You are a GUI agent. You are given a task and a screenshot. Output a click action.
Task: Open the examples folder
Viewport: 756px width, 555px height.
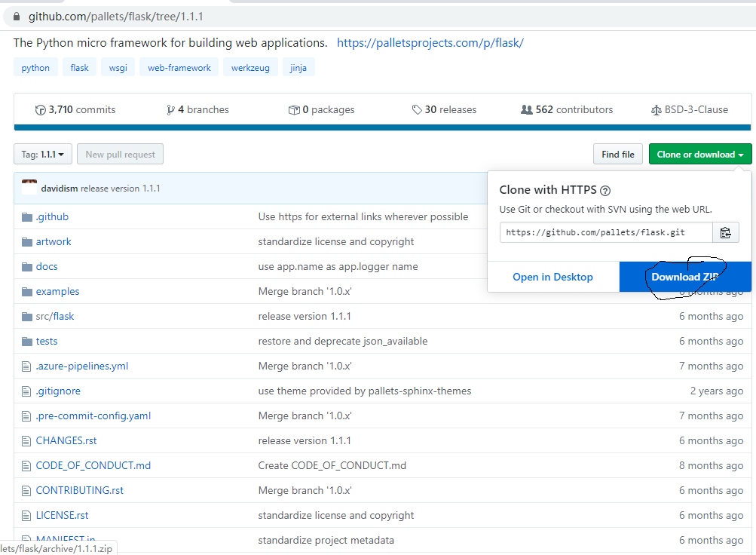click(x=57, y=292)
